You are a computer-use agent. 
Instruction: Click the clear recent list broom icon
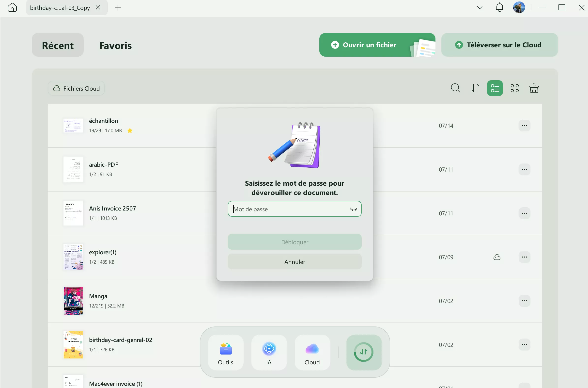point(534,88)
